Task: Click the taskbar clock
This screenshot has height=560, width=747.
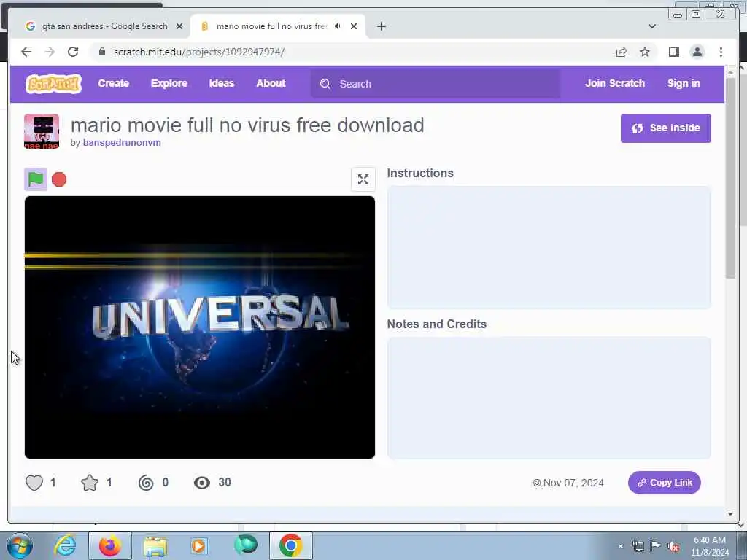Action: (x=709, y=546)
